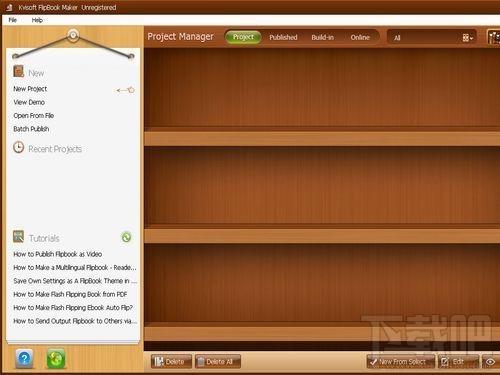Open the File menu

[x=13, y=20]
